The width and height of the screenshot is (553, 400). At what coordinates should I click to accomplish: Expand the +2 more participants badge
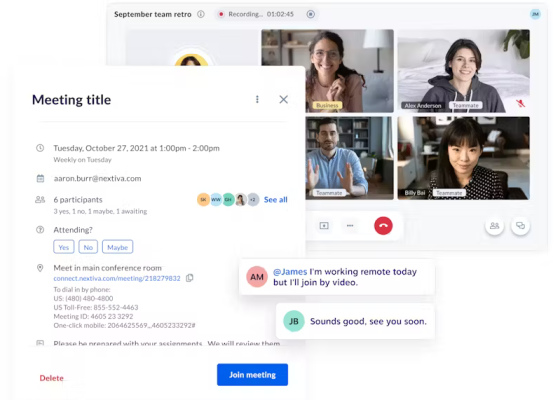pos(253,200)
